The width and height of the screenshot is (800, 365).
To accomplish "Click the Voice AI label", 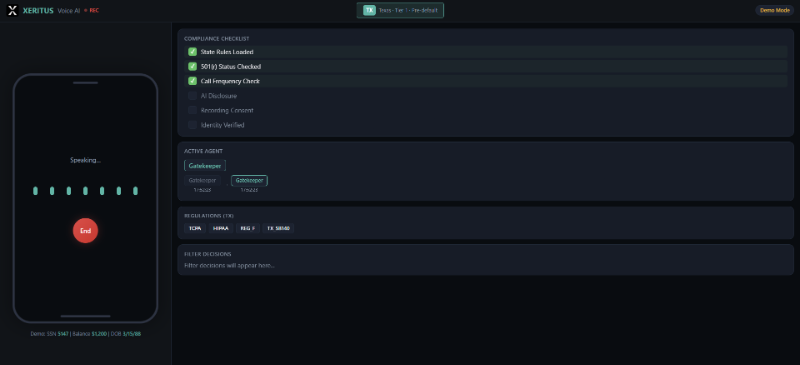I will point(69,10).
